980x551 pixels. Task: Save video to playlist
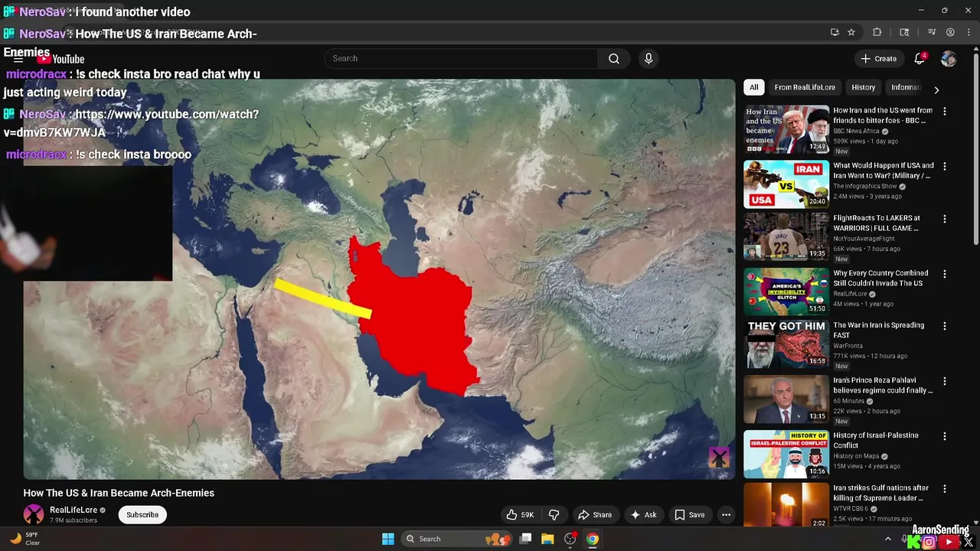(x=688, y=515)
